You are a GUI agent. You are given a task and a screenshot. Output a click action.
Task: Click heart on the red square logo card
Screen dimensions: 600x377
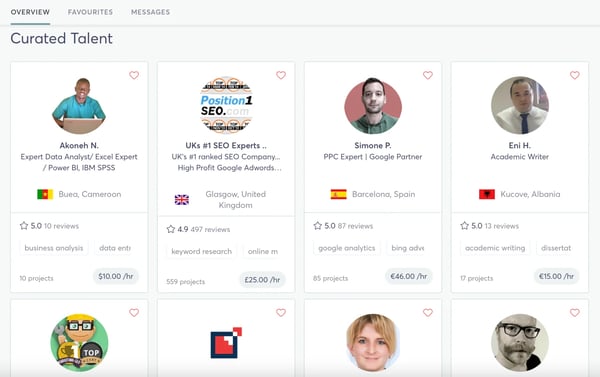[x=281, y=312]
